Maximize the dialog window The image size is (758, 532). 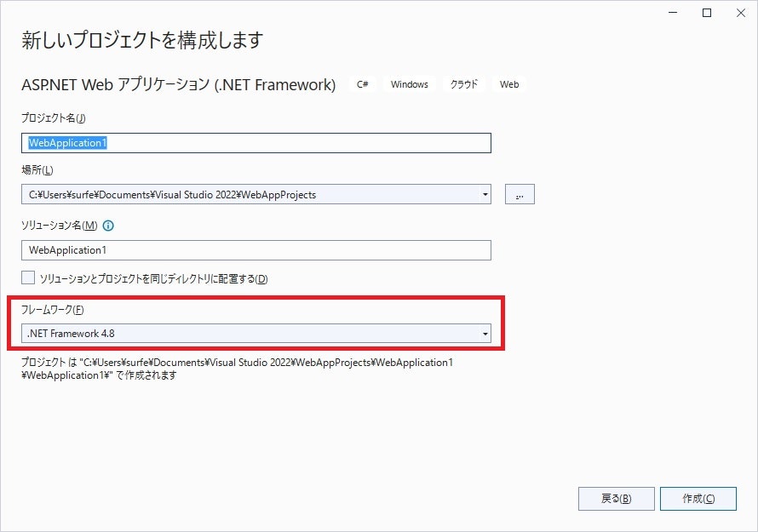(707, 13)
